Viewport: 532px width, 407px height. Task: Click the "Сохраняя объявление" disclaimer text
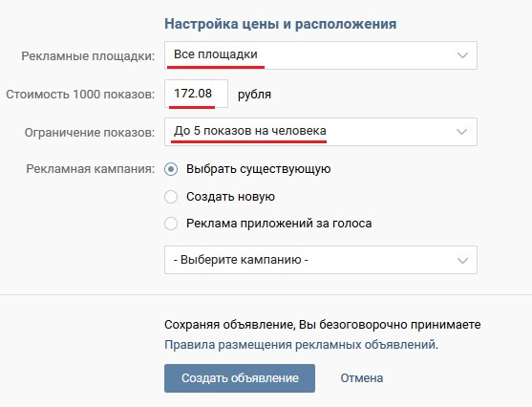323,325
